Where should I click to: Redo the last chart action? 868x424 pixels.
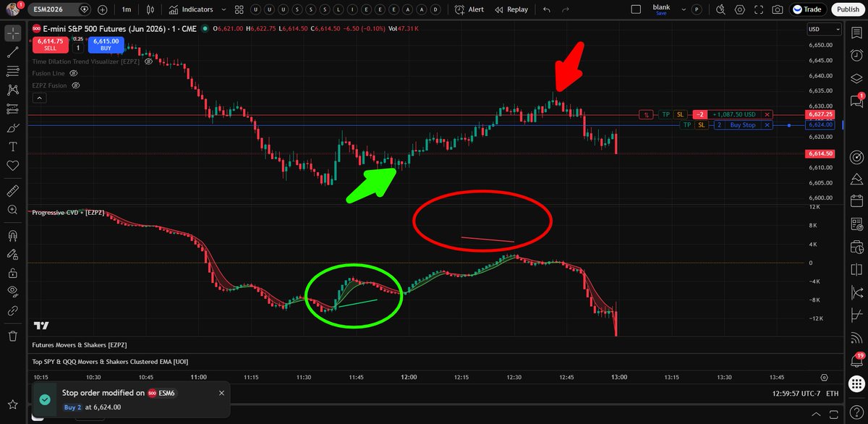566,9
